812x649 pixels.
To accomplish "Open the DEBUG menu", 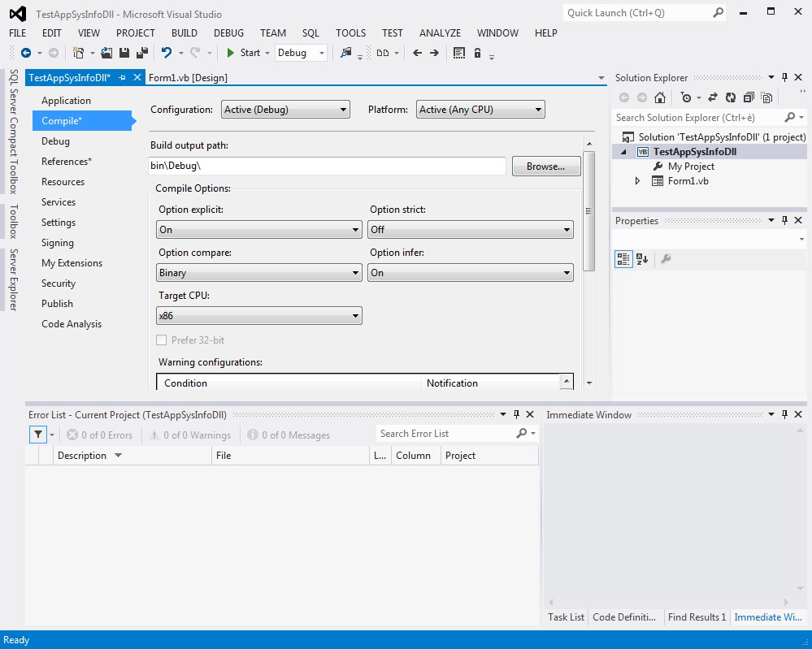I will pos(228,33).
